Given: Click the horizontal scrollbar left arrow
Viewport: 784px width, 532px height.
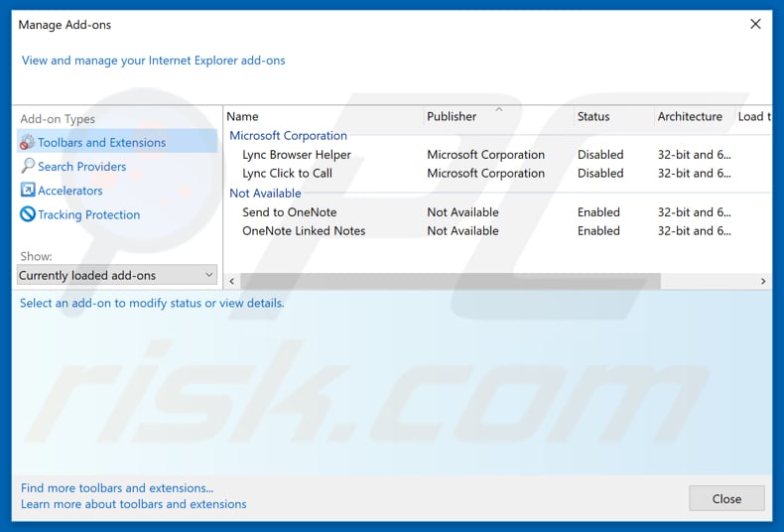Looking at the screenshot, I should [x=232, y=281].
